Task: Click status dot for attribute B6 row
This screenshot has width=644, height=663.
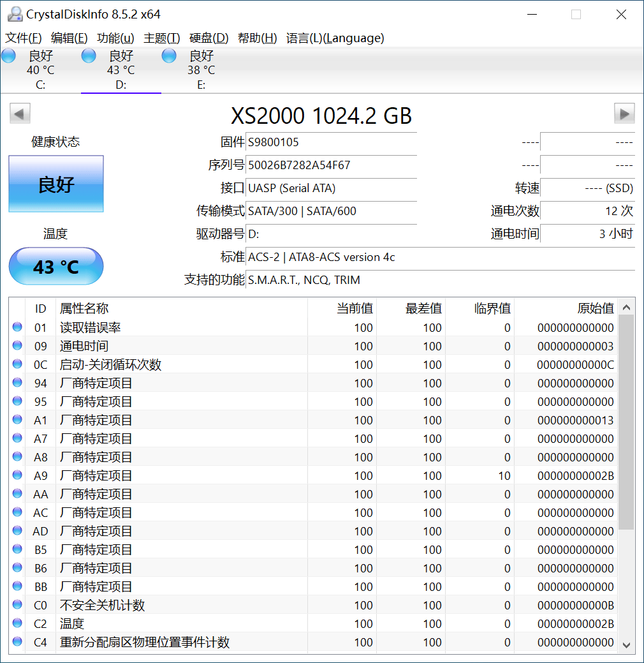Action: [x=17, y=567]
